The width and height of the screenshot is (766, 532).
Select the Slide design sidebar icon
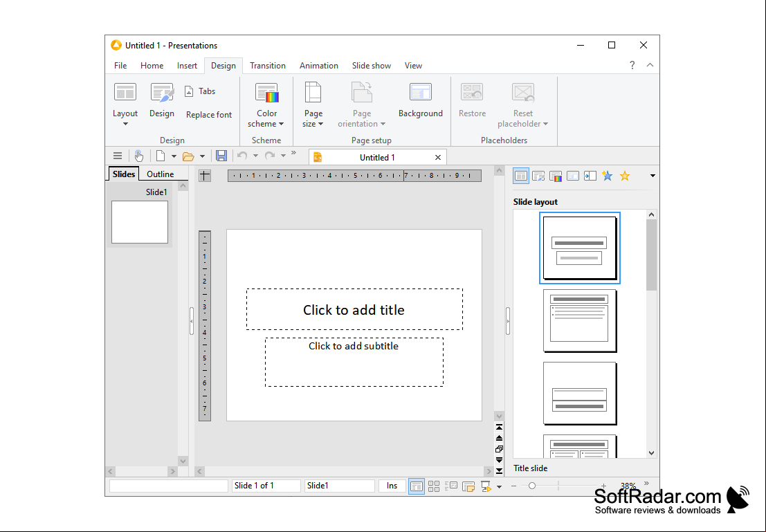[538, 176]
